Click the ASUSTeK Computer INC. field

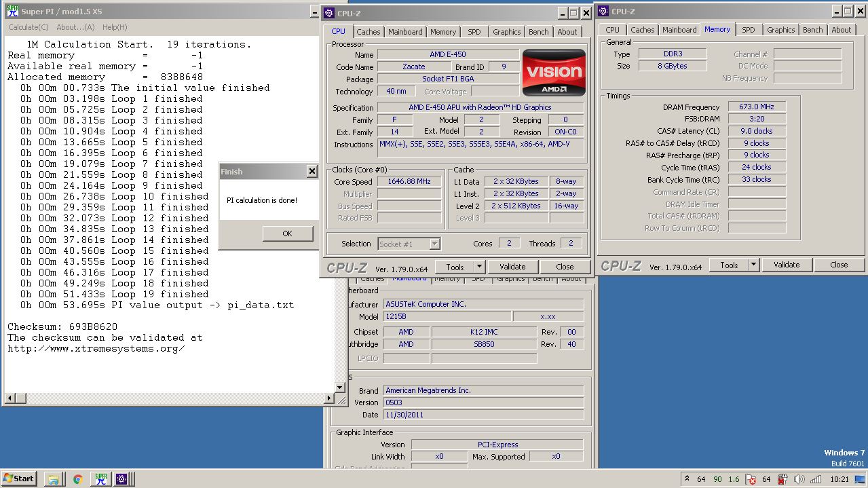pos(483,304)
